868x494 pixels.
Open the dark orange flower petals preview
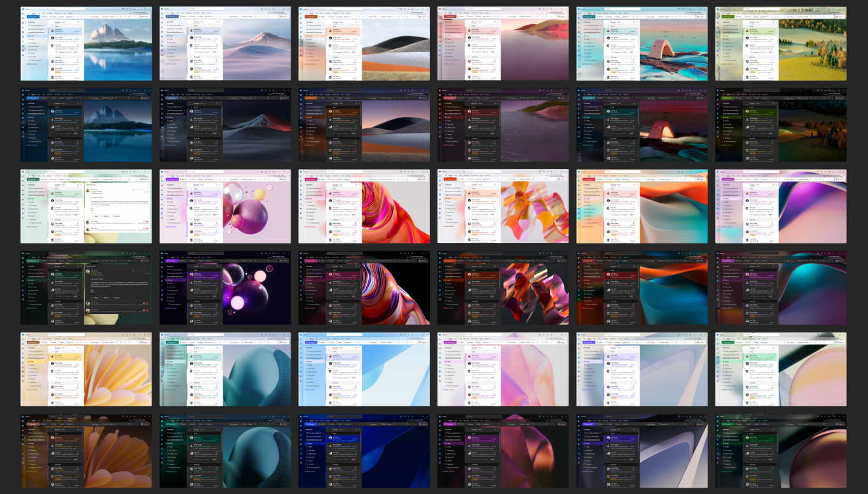pos(86,451)
